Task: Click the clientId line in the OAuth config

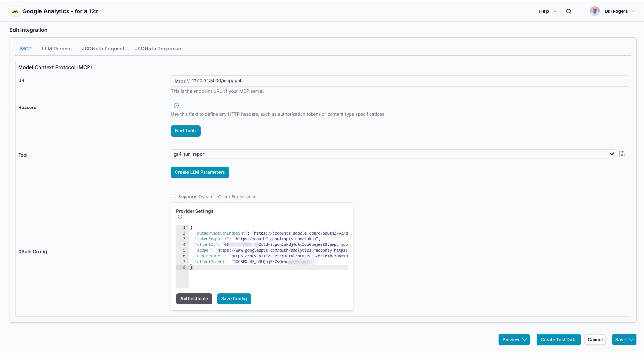Action: click(x=269, y=245)
